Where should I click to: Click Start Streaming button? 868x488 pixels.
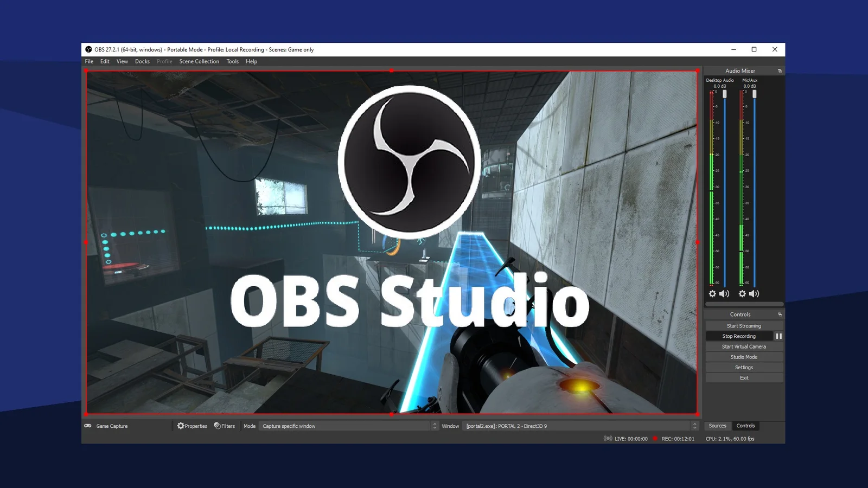744,326
